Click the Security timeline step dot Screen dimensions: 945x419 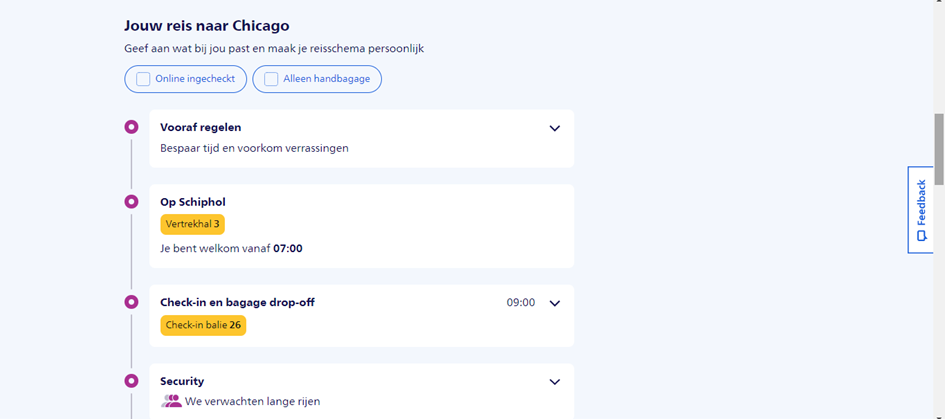(x=131, y=381)
